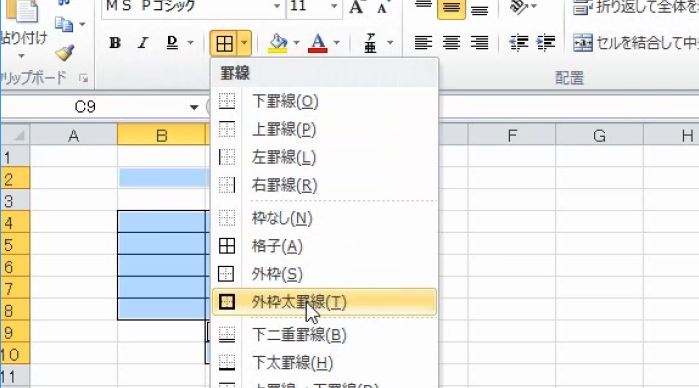The height and width of the screenshot is (388, 699).
Task: Select column G header
Action: pos(599,135)
